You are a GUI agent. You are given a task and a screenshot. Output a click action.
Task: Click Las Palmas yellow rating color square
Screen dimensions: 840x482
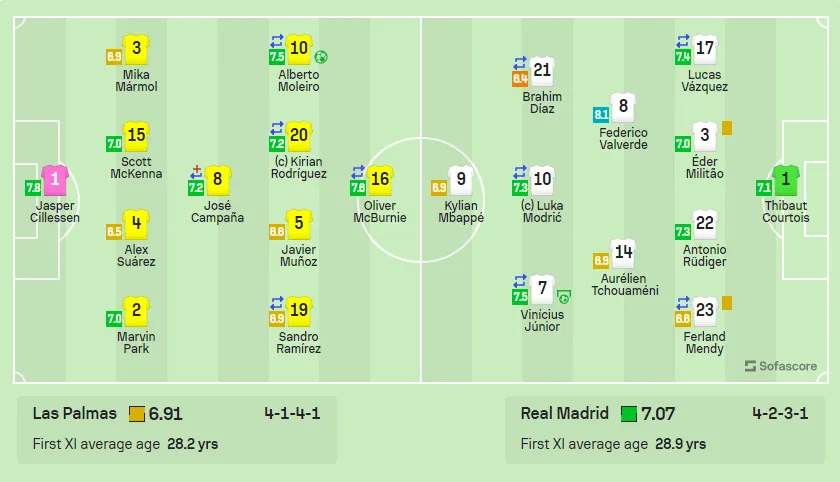[x=137, y=414]
